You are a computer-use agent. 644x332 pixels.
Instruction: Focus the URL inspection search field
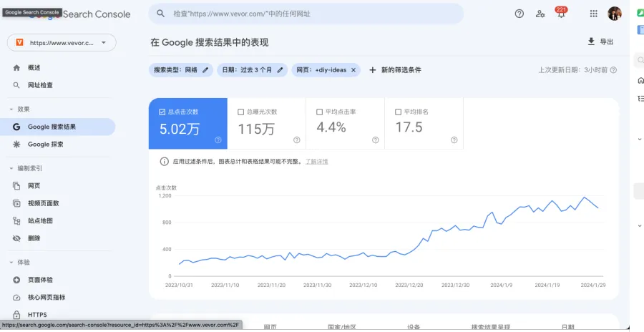click(x=306, y=14)
